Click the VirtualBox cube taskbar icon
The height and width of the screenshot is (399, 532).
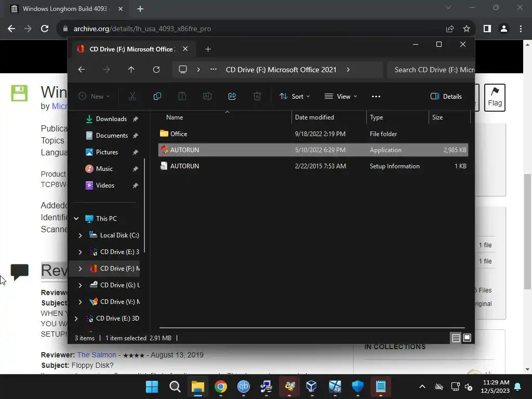312,387
